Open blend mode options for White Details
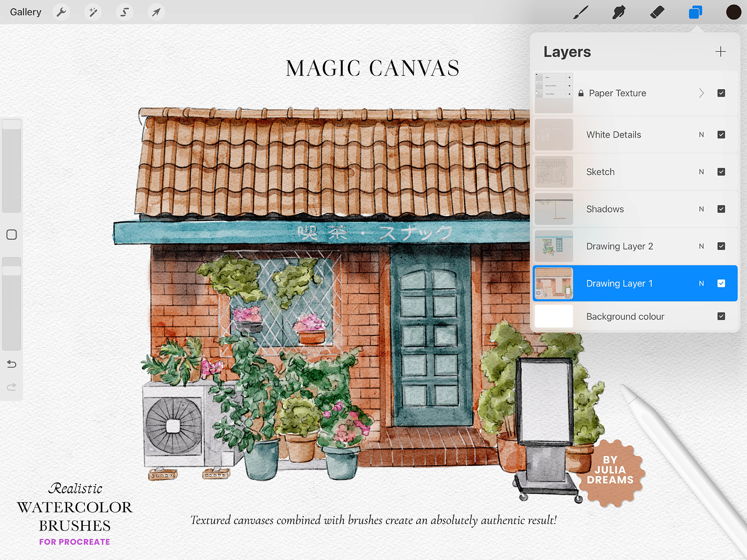Viewport: 747px width, 560px height. pos(701,134)
